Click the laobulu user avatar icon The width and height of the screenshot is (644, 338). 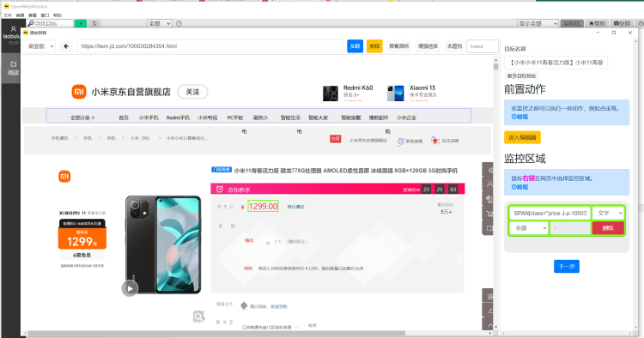point(13,29)
